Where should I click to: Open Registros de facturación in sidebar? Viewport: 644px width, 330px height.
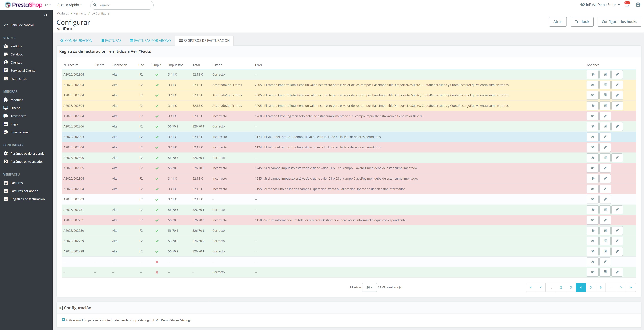click(x=28, y=199)
